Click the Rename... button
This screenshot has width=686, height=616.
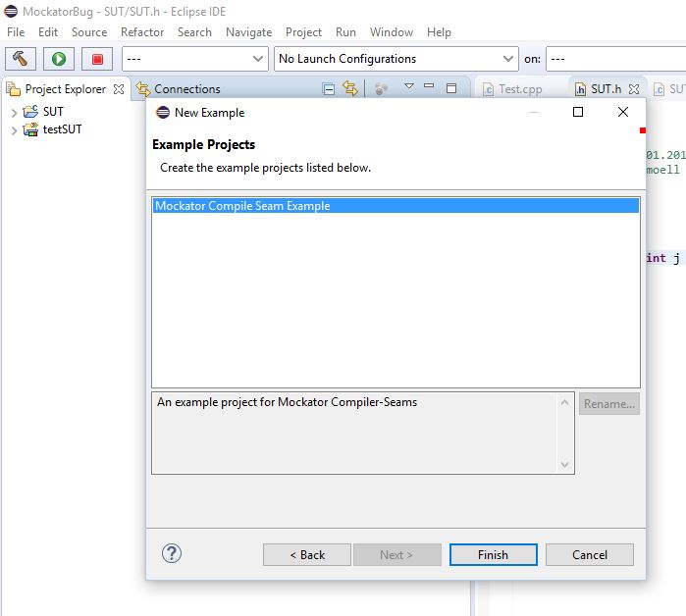pyautogui.click(x=609, y=403)
